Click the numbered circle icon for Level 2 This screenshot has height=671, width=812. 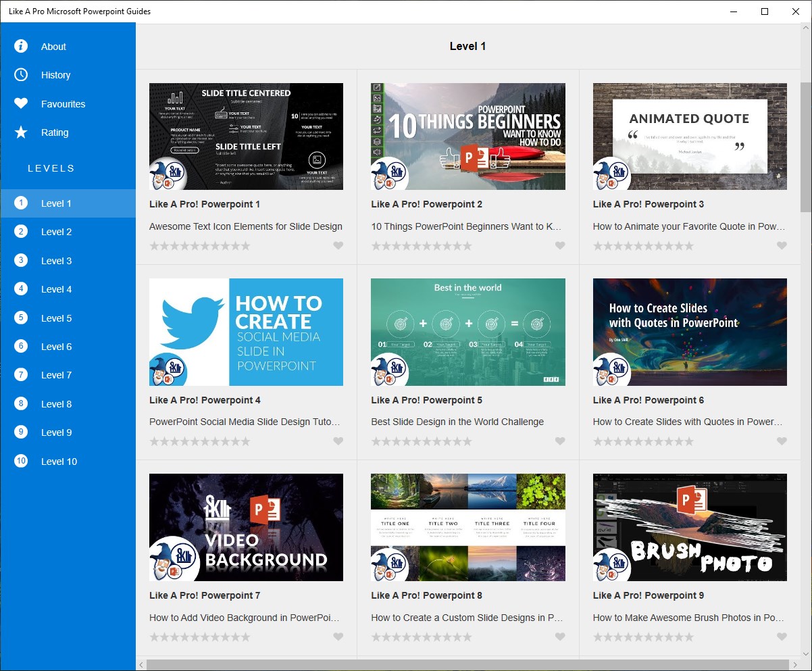coord(21,232)
